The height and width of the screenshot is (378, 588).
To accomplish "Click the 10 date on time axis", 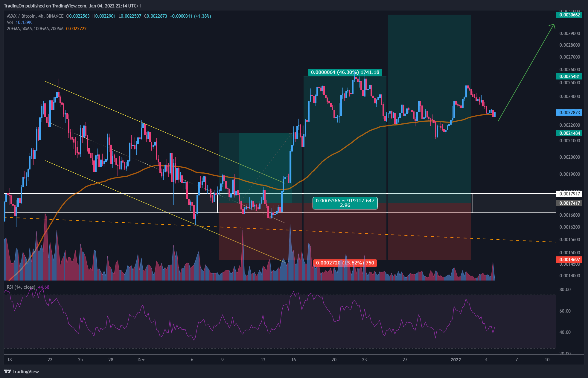I will [x=547, y=360].
